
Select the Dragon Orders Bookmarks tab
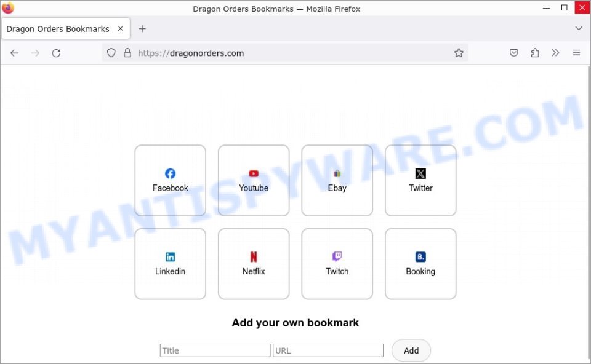(66, 29)
